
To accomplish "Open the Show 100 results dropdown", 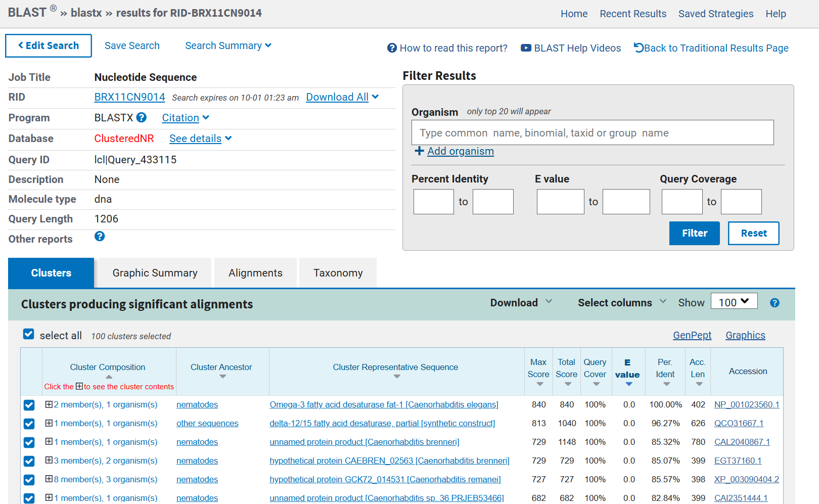I will (734, 301).
